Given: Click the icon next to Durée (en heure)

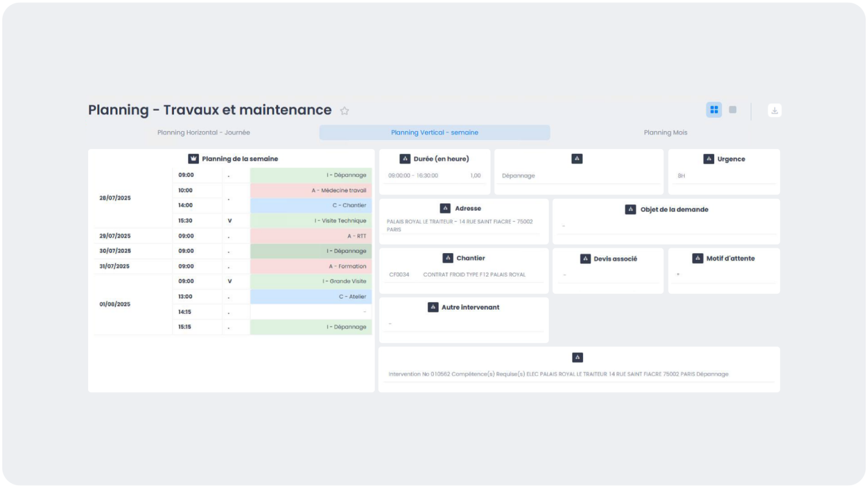Looking at the screenshot, I should (x=405, y=159).
